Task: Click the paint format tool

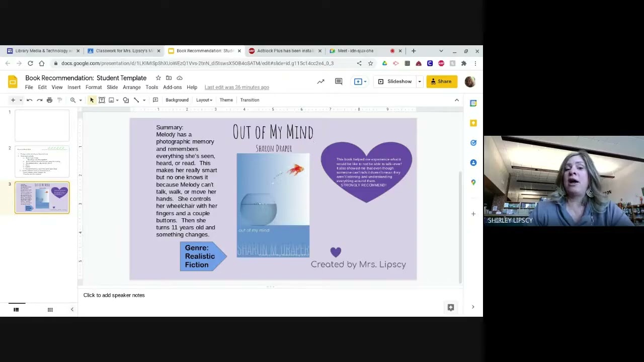Action: tap(59, 100)
